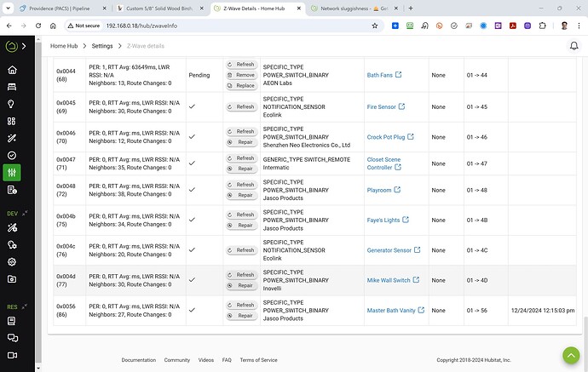Refresh the Master Bath Vanity node

click(241, 305)
